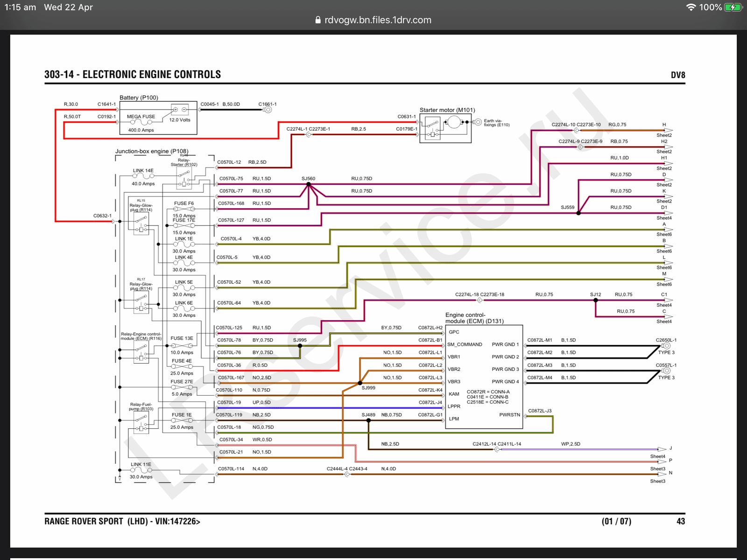Click the 'SJ999' splice joint label
The height and width of the screenshot is (560, 747).
368,388
